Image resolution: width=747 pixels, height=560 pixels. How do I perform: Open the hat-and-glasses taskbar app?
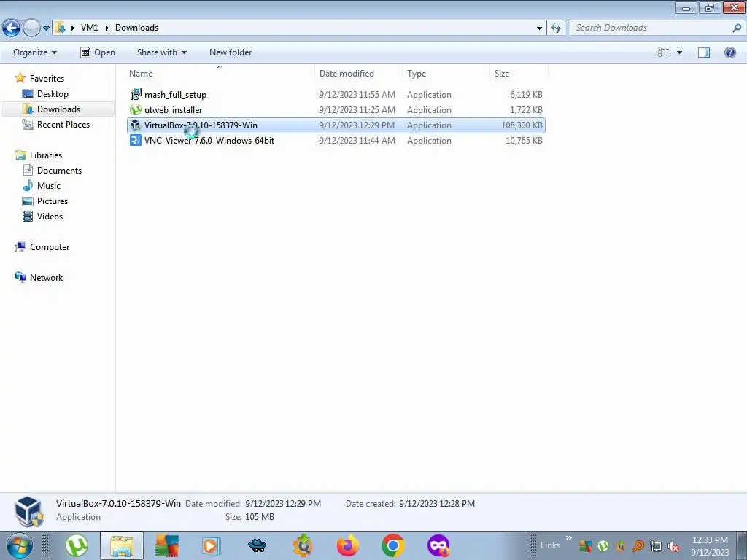pos(258,545)
